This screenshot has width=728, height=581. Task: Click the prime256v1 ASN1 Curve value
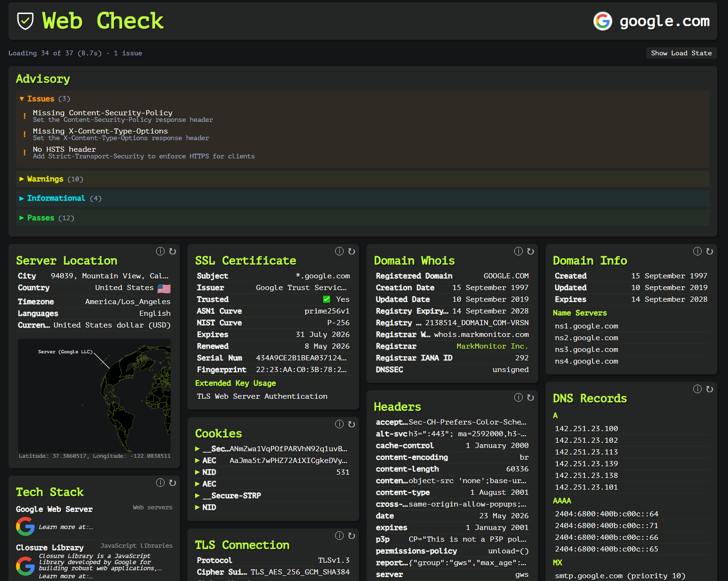(x=327, y=311)
